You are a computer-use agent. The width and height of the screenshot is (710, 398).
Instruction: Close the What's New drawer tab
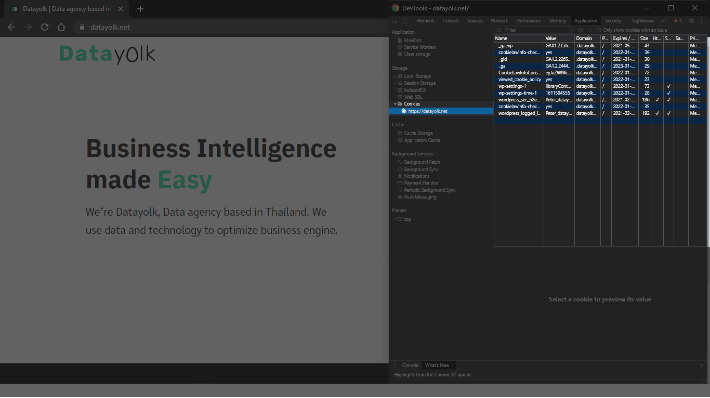(x=452, y=365)
